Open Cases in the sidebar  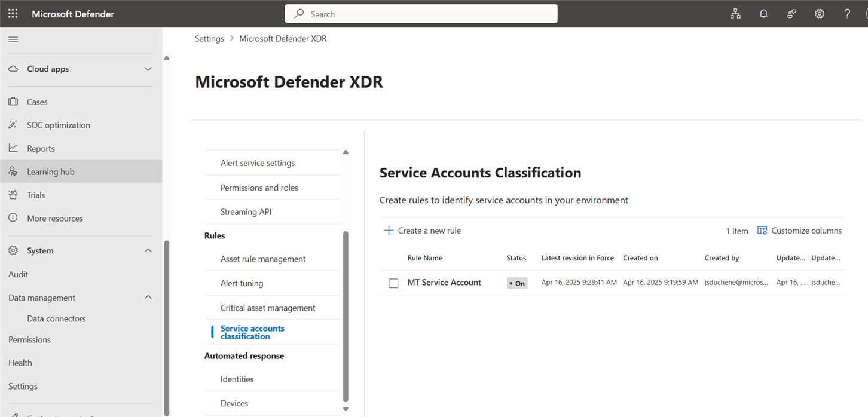(37, 102)
